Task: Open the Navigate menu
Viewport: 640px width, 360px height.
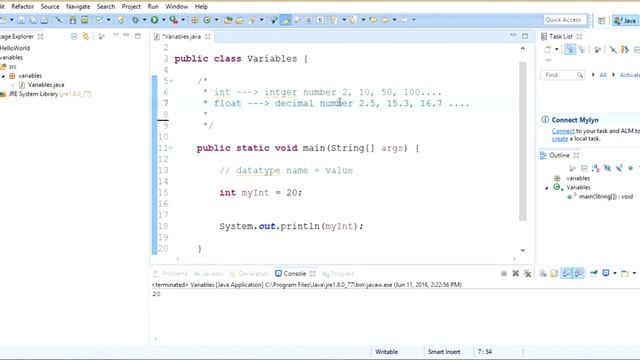Action: tap(78, 7)
